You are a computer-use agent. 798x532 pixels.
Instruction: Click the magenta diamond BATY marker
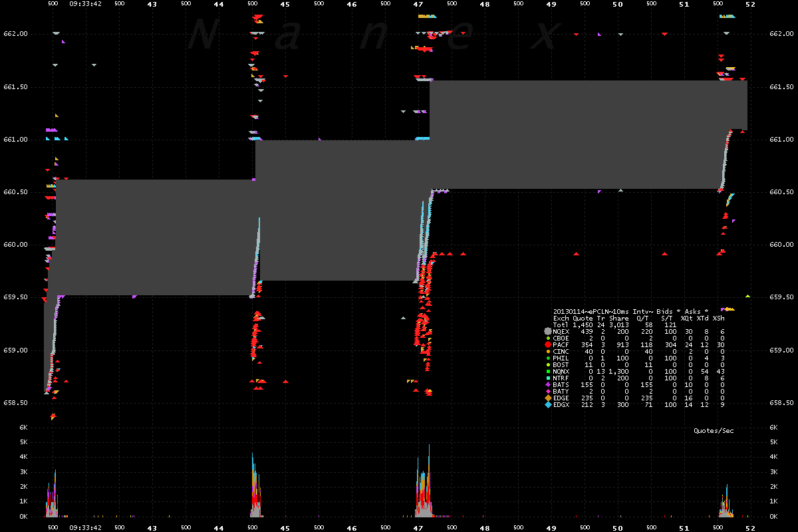[548, 391]
